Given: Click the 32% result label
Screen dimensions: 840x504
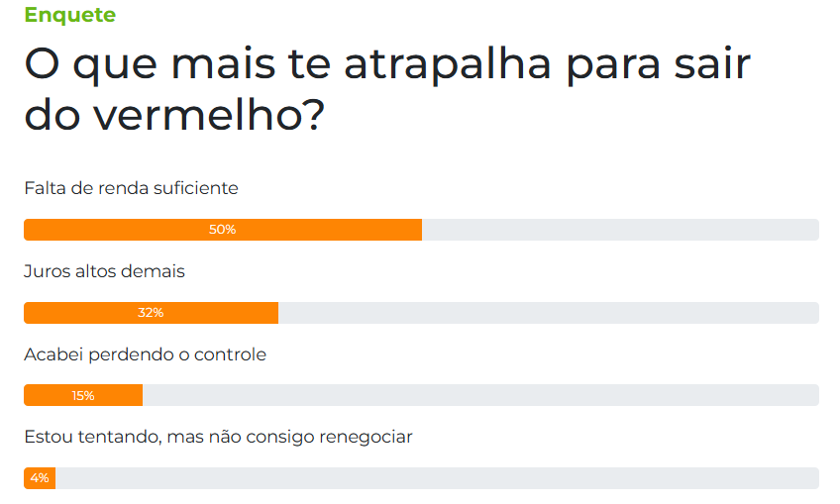Looking at the screenshot, I should pyautogui.click(x=151, y=313).
